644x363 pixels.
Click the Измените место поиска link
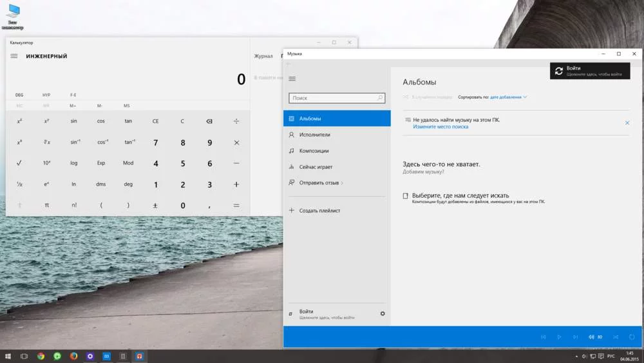tap(440, 127)
